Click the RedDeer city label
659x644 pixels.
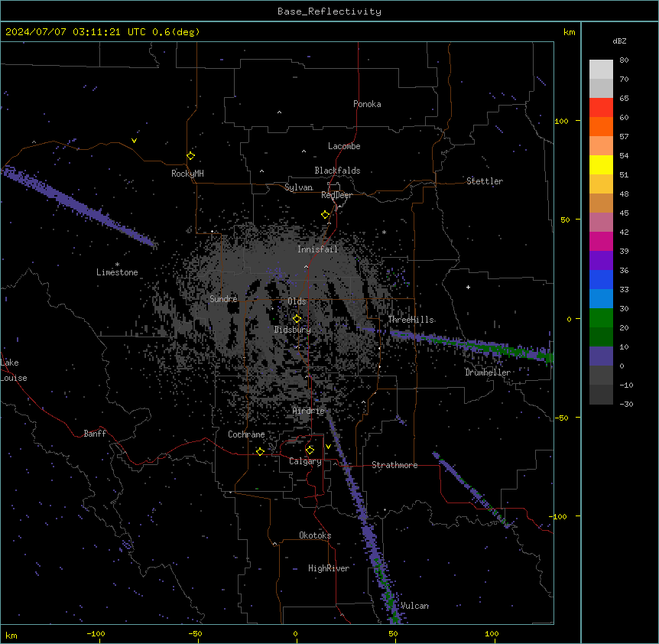(x=336, y=195)
